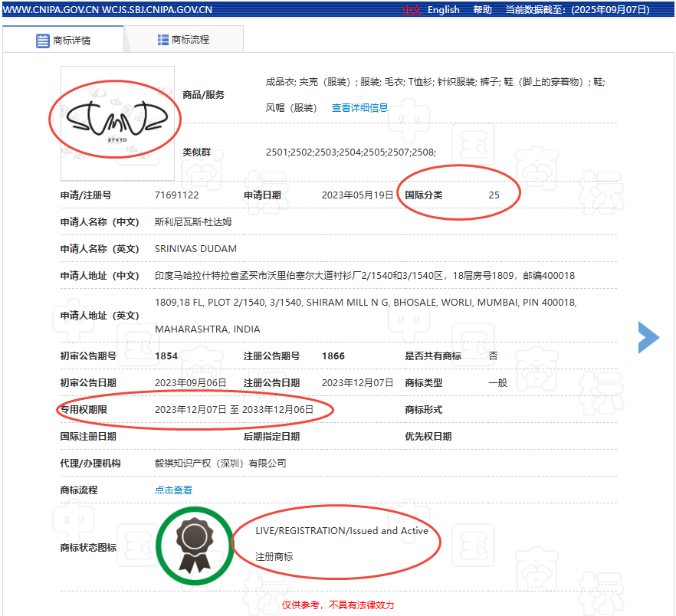Select the applicant name SRINIVAS DUDAM

pos(195,249)
